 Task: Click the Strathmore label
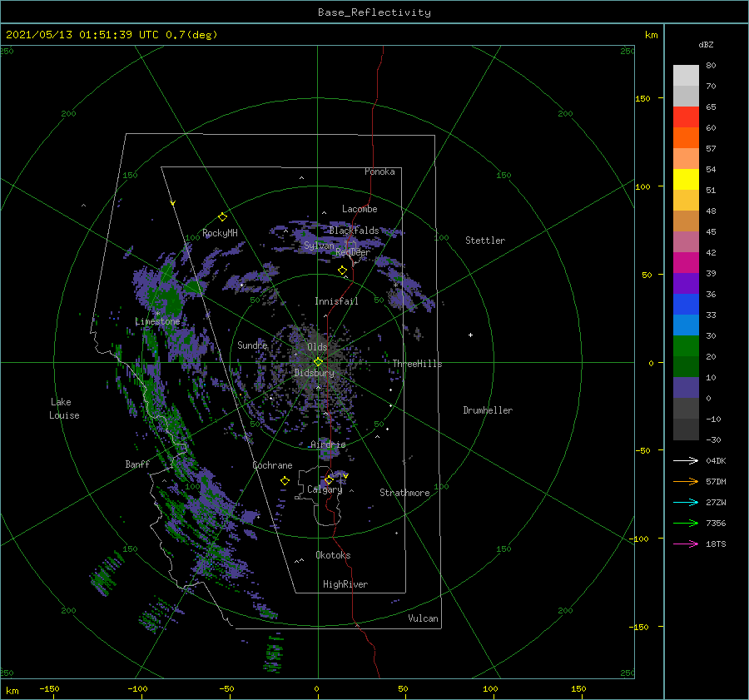pyautogui.click(x=404, y=493)
